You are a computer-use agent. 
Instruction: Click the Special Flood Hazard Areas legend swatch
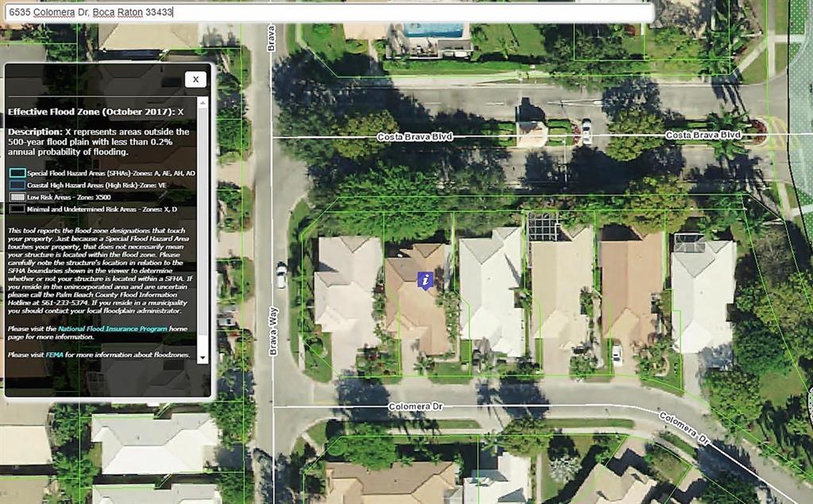17,172
